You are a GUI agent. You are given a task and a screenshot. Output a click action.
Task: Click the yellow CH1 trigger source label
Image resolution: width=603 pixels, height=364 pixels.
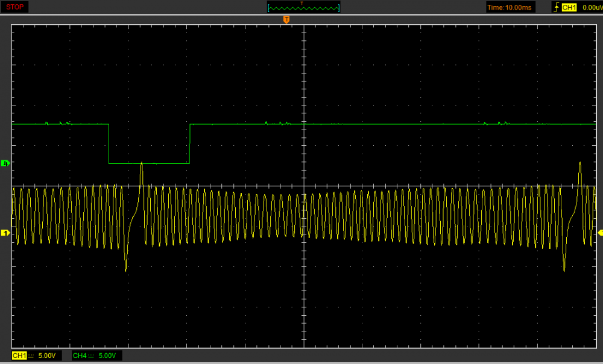tap(569, 7)
